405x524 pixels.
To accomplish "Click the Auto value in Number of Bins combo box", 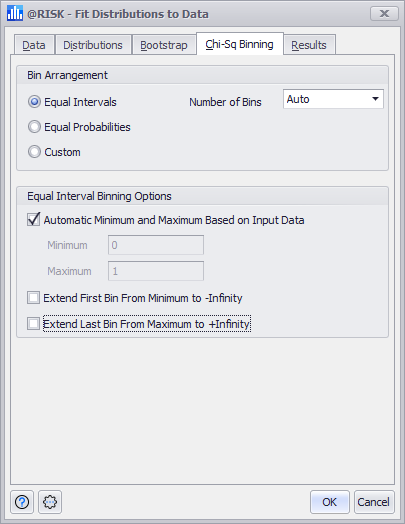I will (x=298, y=99).
